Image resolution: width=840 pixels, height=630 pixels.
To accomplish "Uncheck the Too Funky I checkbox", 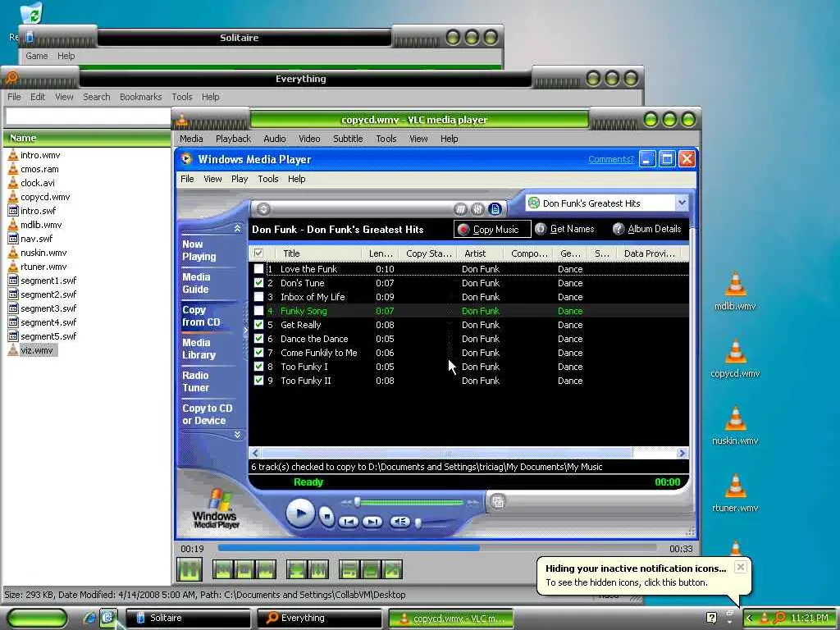I will pos(258,367).
